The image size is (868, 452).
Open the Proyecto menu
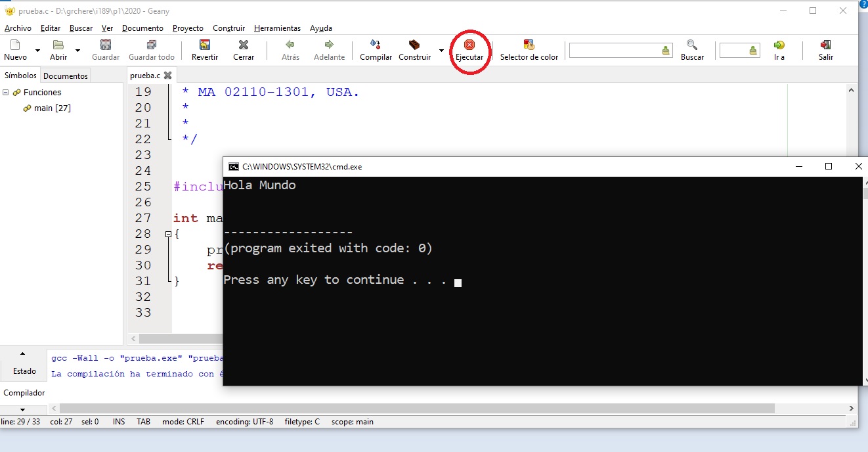[x=188, y=28]
